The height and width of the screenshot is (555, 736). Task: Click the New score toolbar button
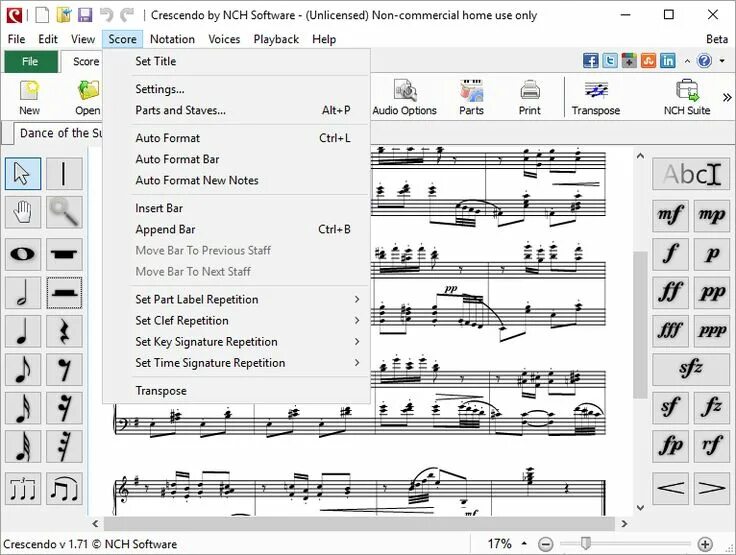tap(29, 97)
